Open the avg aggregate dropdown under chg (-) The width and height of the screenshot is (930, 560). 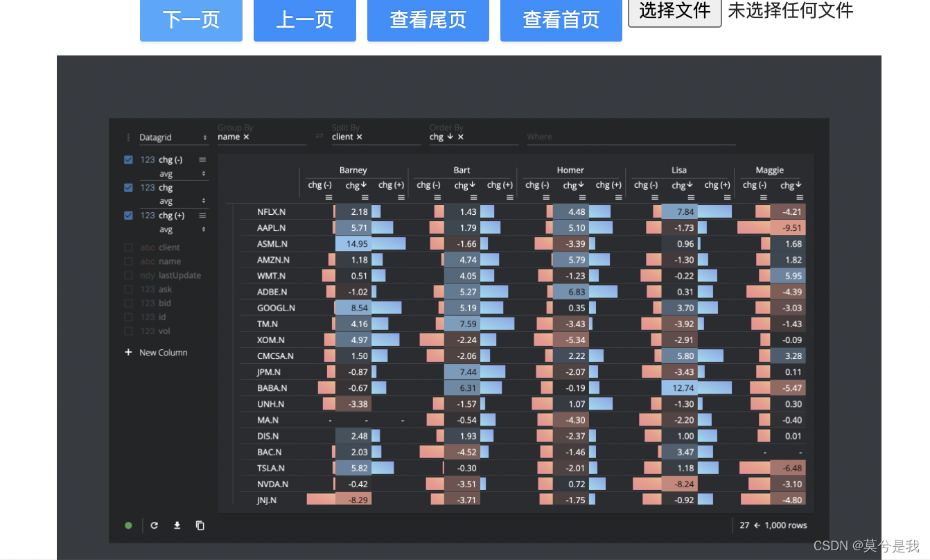[184, 173]
